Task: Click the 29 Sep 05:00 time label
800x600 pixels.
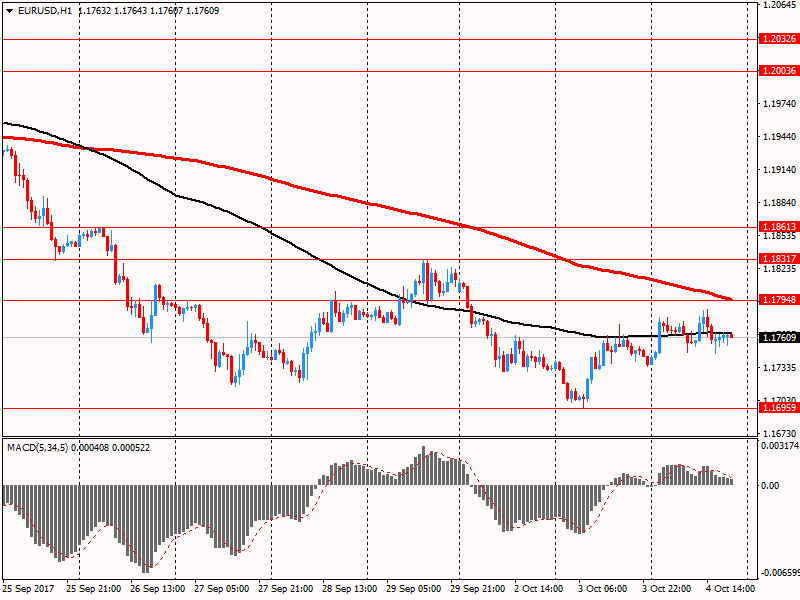Action: click(x=413, y=589)
